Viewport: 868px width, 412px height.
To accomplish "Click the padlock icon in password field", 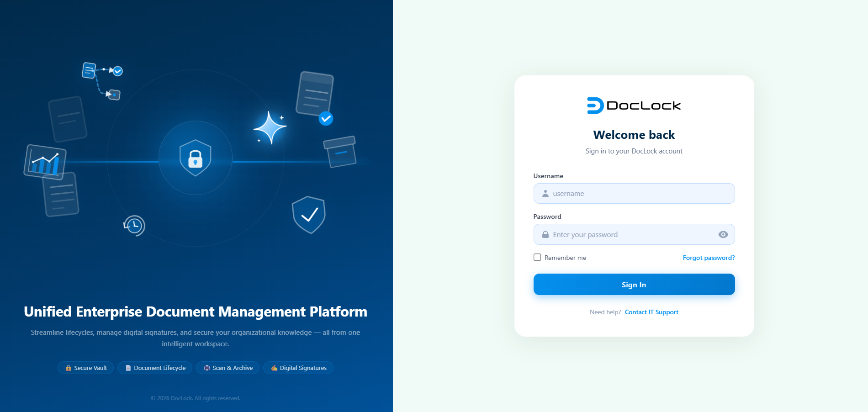I will click(545, 234).
